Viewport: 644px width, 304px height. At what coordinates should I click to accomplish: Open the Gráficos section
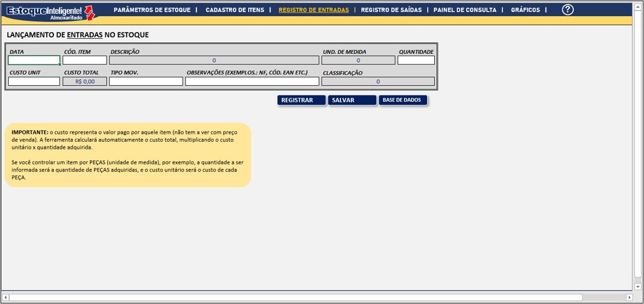pyautogui.click(x=525, y=10)
